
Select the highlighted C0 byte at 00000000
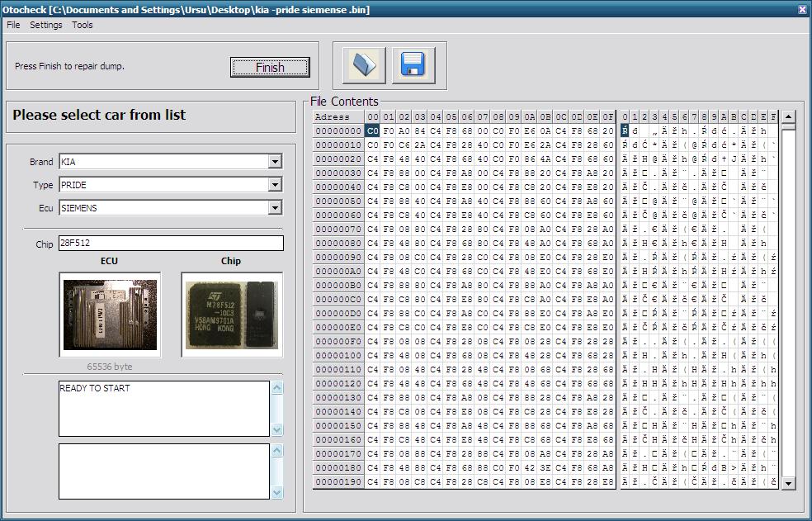(373, 131)
